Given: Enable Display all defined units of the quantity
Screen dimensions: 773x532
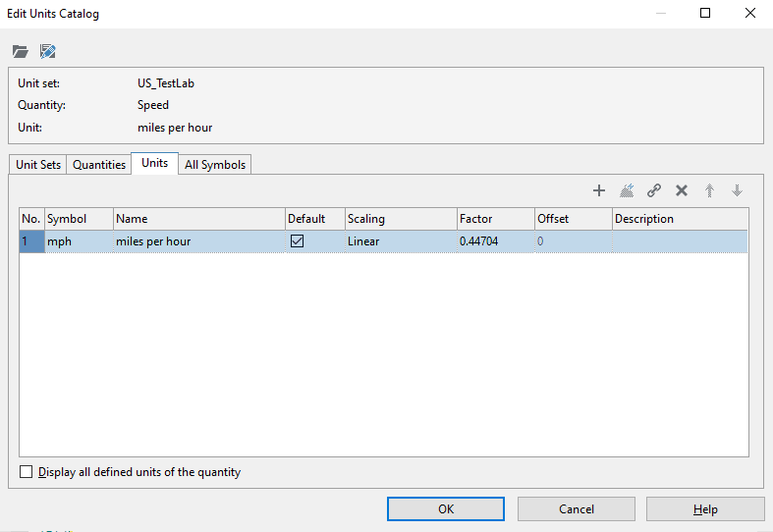Looking at the screenshot, I should (x=27, y=472).
